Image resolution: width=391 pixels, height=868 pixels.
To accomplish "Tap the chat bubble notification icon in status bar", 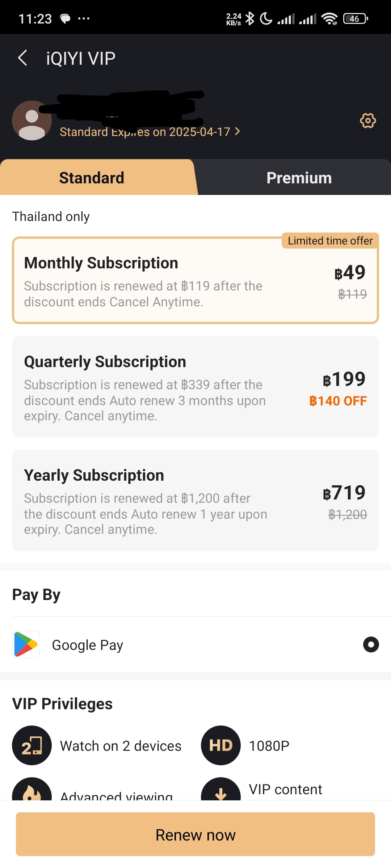I will 65,18.
